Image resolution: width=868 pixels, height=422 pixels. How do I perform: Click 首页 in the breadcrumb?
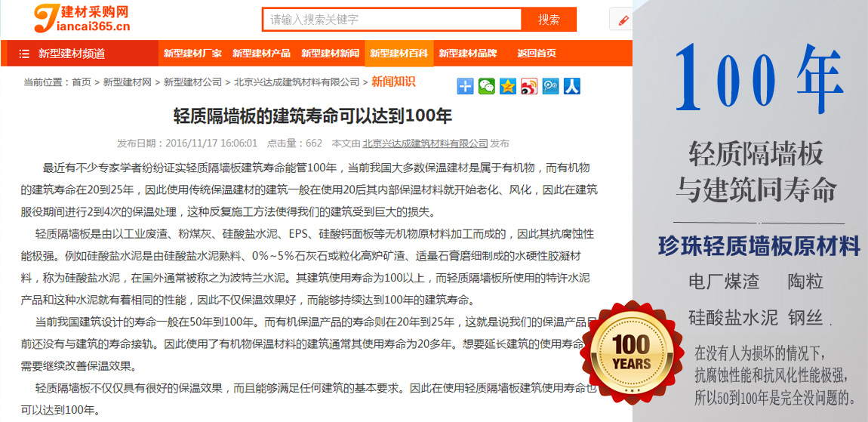[x=82, y=82]
